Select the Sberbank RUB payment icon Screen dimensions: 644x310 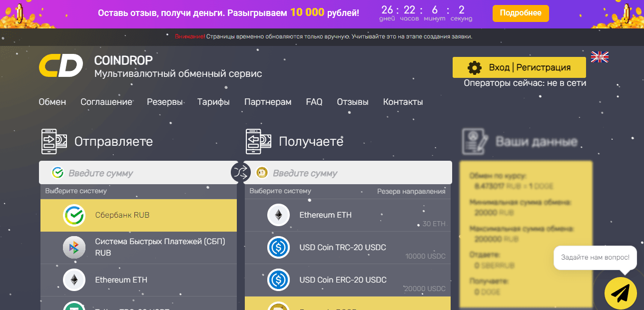click(x=74, y=215)
